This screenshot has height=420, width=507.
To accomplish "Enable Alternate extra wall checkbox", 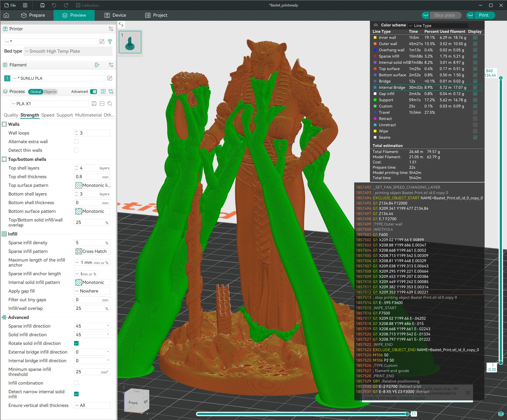I will (76, 142).
